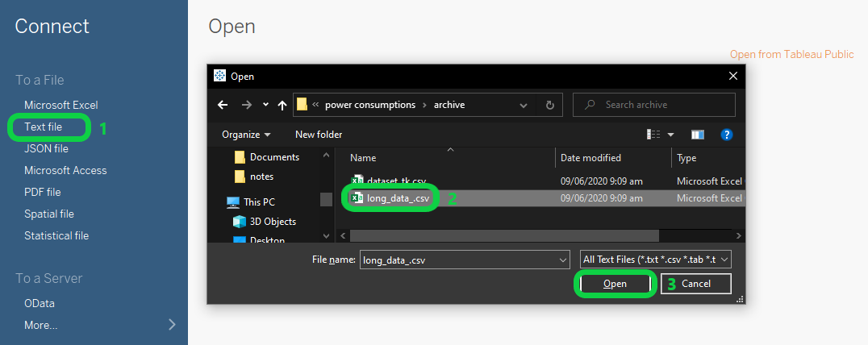Connect to Microsoft Access

click(65, 170)
